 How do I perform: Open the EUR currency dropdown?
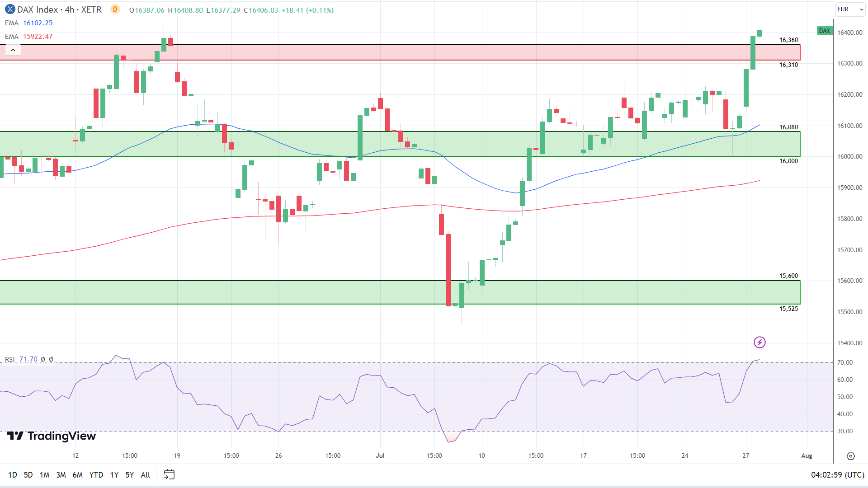click(849, 9)
